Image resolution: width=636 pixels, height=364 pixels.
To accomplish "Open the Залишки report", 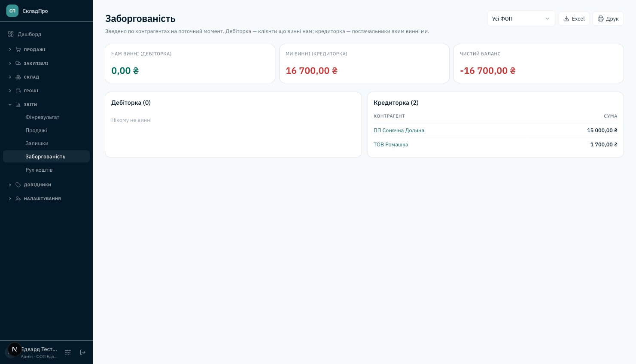I will [46, 143].
